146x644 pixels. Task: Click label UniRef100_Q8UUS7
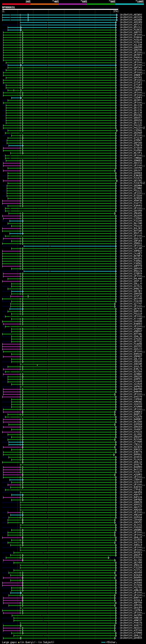click(131, 118)
